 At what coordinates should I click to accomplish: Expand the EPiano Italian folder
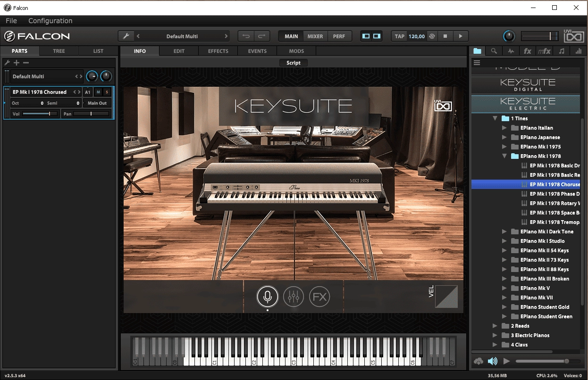504,128
